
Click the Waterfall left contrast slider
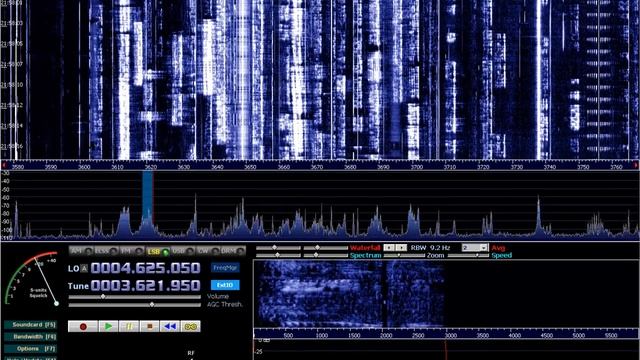[278, 248]
